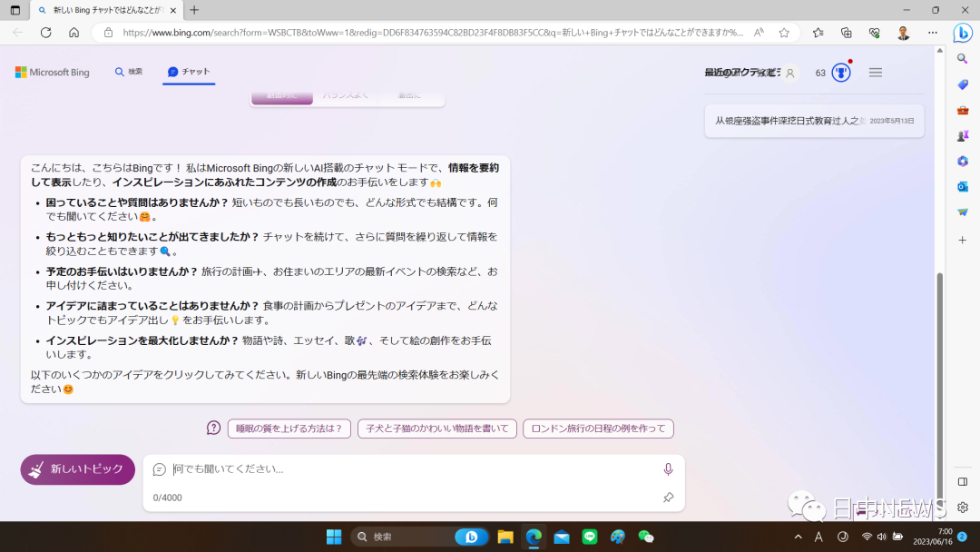Viewport: 980px width, 552px height.
Task: Open Edge sidebar Tools briefcase icon
Action: (x=963, y=110)
